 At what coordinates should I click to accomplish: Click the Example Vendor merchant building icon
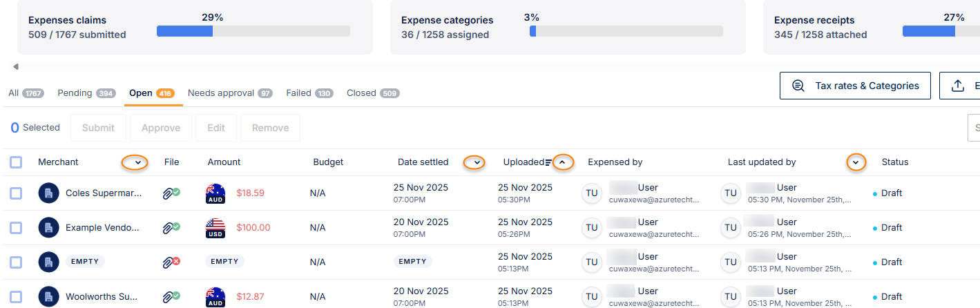pyautogui.click(x=48, y=228)
